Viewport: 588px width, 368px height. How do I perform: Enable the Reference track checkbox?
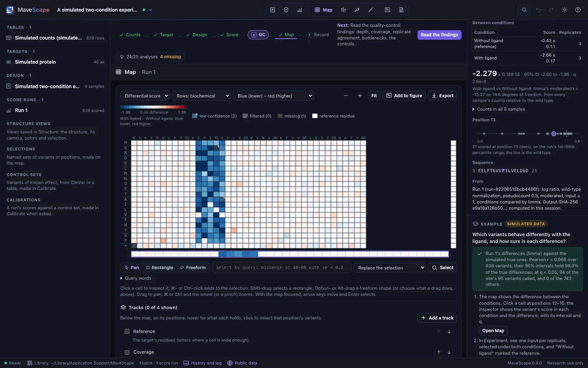pyautogui.click(x=127, y=331)
